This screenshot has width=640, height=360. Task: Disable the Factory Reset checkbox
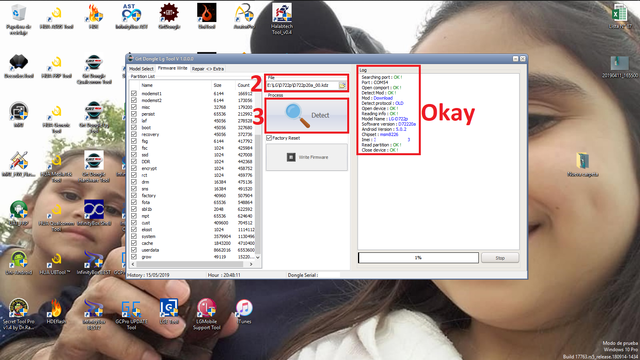point(269,138)
